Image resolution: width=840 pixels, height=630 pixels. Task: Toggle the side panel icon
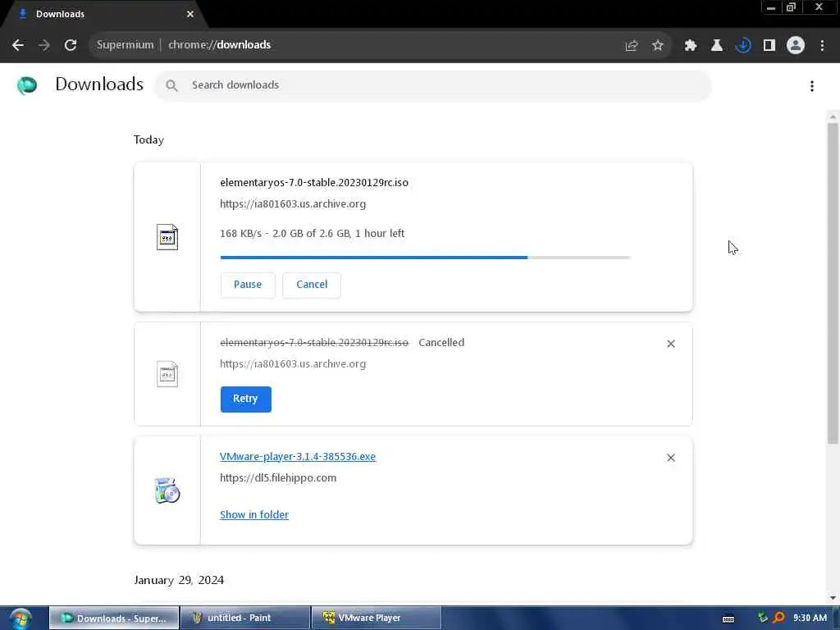[x=769, y=46]
